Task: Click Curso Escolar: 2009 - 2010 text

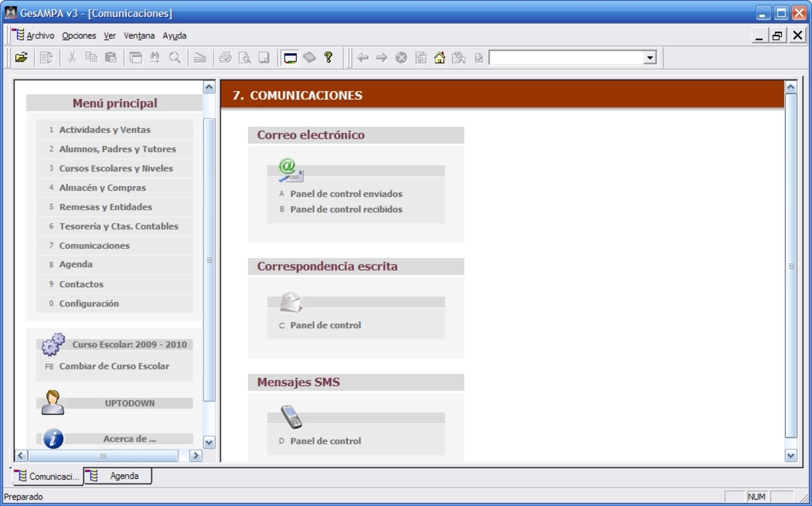Action: point(130,345)
